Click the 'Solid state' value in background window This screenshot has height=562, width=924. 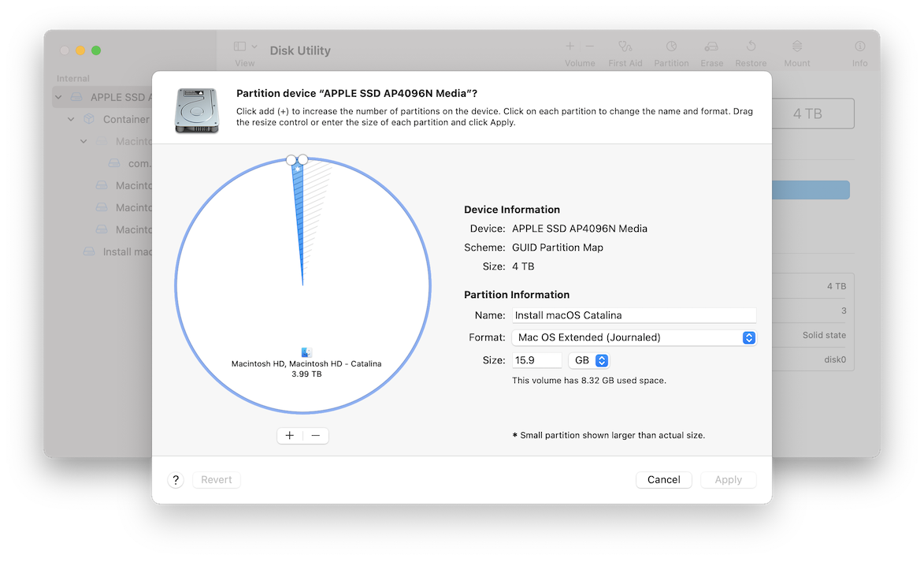tap(824, 335)
